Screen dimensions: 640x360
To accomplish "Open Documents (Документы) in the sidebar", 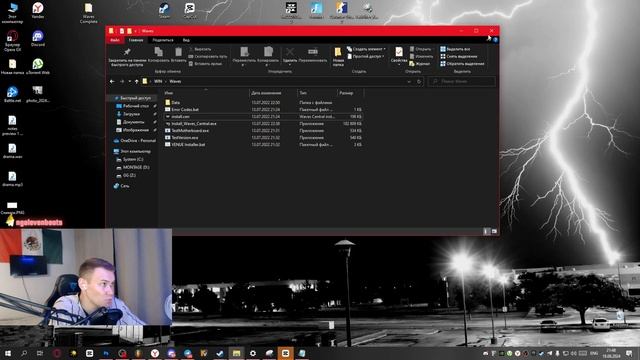I will pyautogui.click(x=131, y=122).
